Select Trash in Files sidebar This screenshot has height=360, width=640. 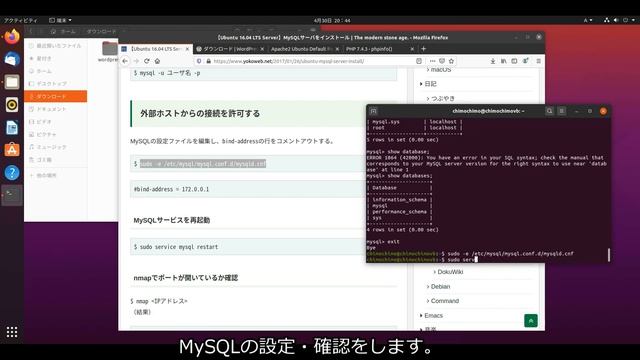point(56,160)
